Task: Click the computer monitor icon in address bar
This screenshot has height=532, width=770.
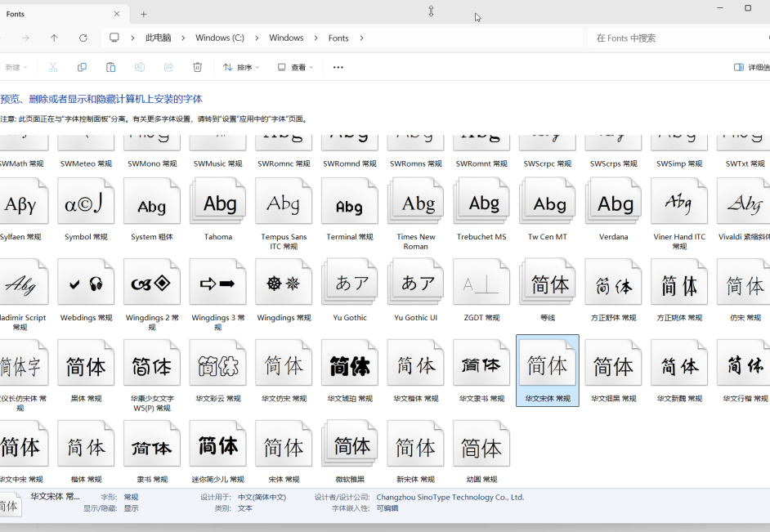Action: [x=114, y=38]
